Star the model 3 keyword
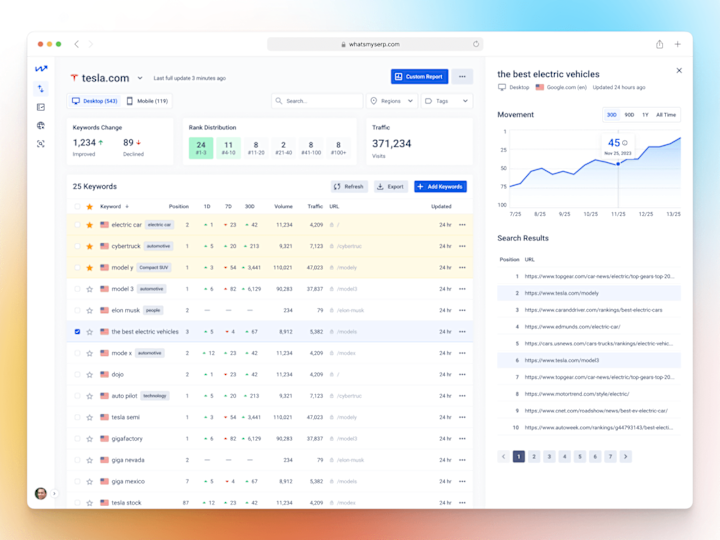 [x=90, y=289]
